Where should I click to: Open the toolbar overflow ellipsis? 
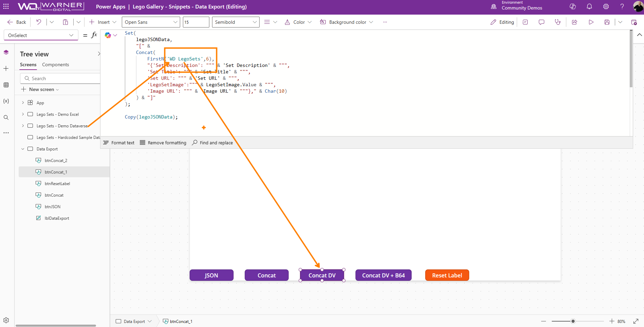[385, 22]
